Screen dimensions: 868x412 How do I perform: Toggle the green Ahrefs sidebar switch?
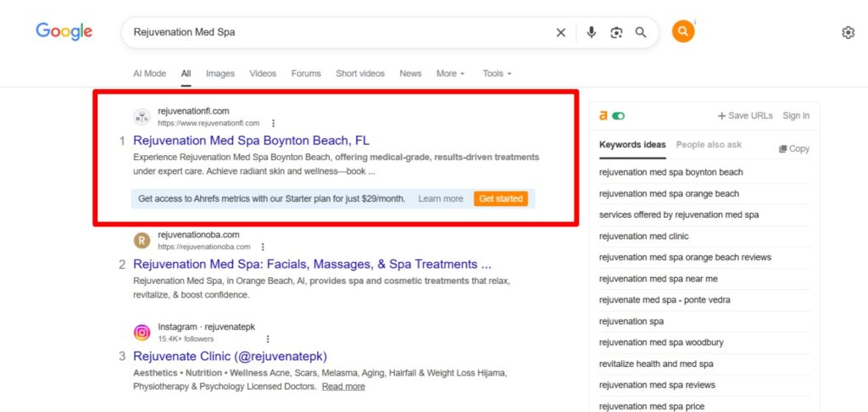coord(618,116)
